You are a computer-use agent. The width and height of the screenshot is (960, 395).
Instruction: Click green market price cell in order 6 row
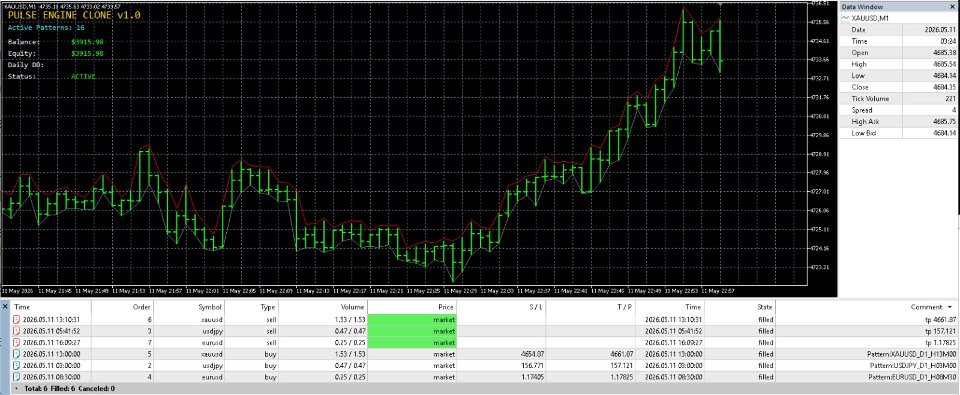412,320
